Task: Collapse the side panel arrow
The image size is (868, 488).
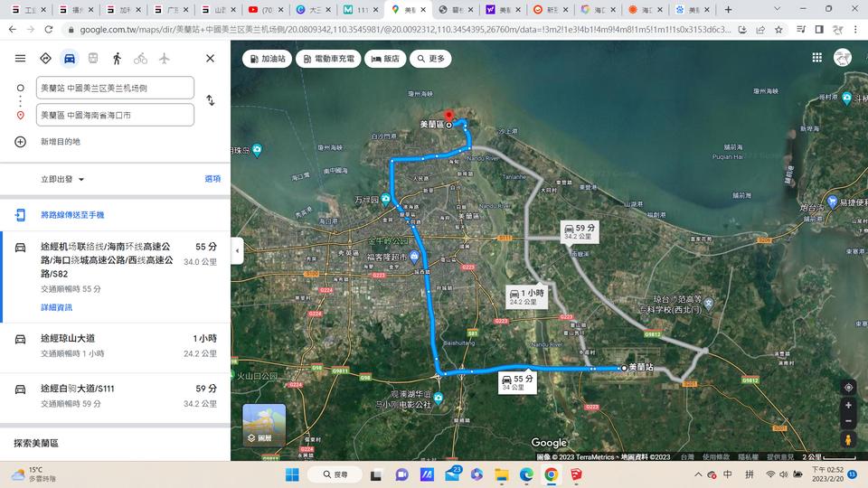Action: click(x=237, y=250)
